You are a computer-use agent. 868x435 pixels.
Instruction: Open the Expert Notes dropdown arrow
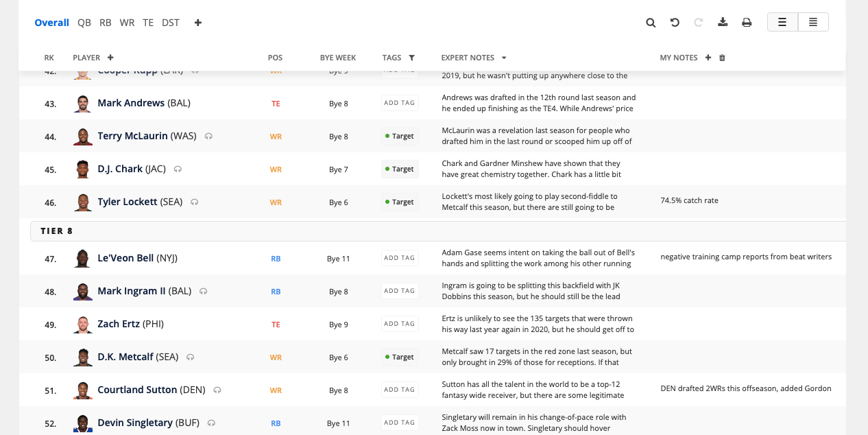(504, 58)
